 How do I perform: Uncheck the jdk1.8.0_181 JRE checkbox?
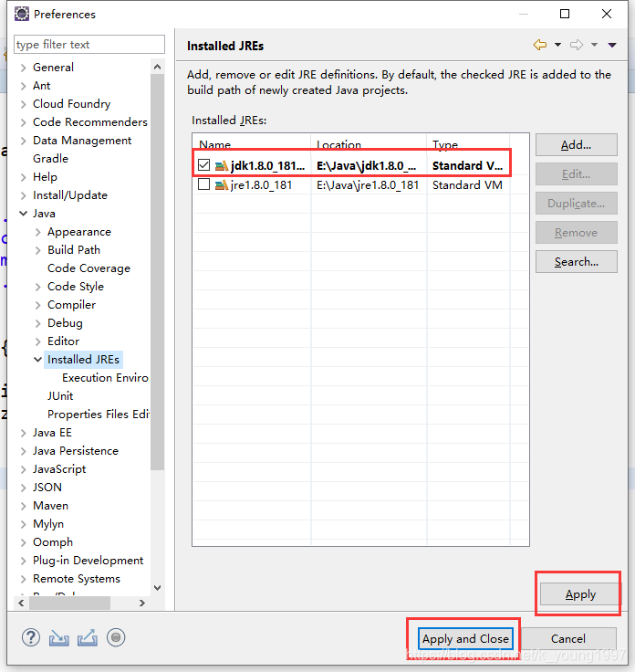(x=203, y=165)
